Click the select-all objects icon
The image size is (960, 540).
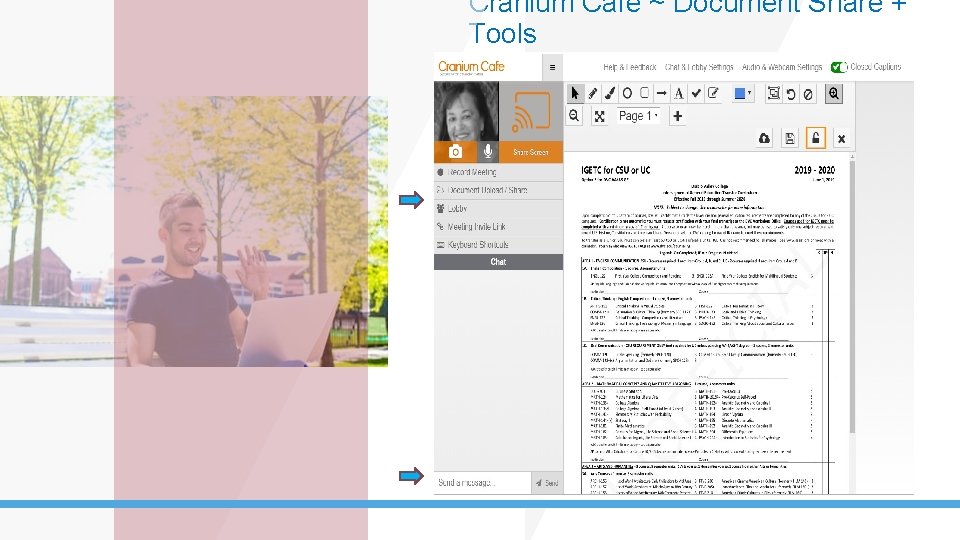coord(773,94)
